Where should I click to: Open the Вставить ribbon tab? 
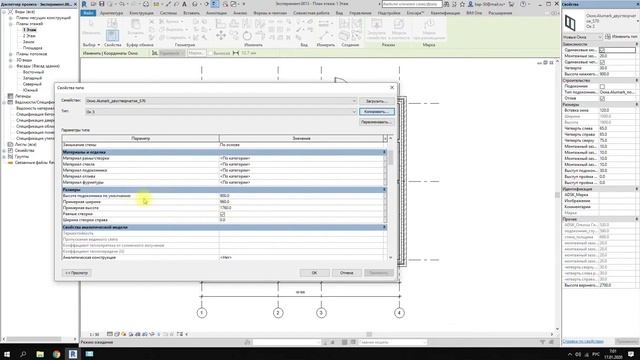coord(191,13)
